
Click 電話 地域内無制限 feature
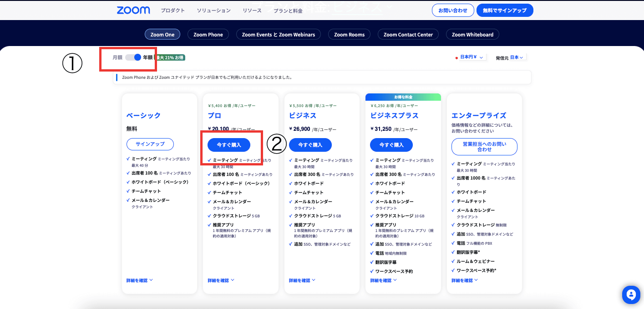pyautogui.click(x=391, y=253)
